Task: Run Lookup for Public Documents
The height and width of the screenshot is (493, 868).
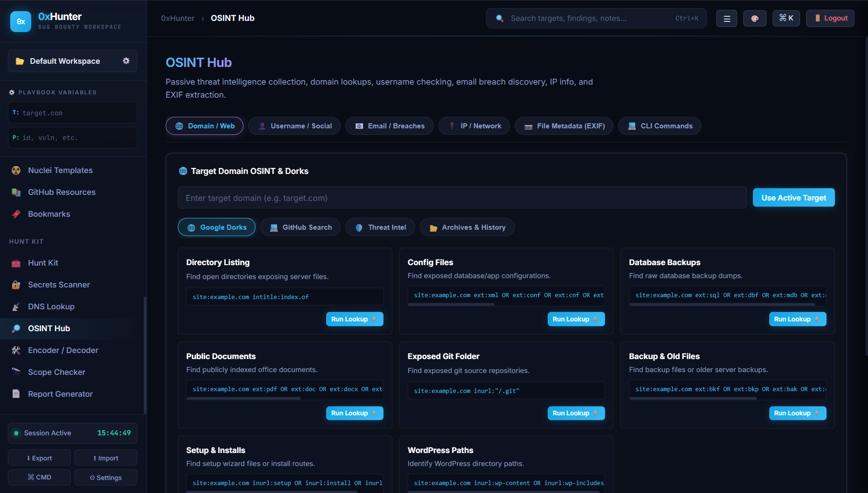Action: pyautogui.click(x=355, y=413)
